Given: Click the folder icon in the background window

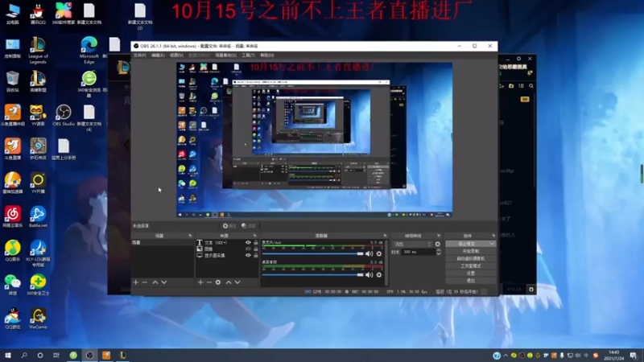Looking at the screenshot, I should coord(511,86).
